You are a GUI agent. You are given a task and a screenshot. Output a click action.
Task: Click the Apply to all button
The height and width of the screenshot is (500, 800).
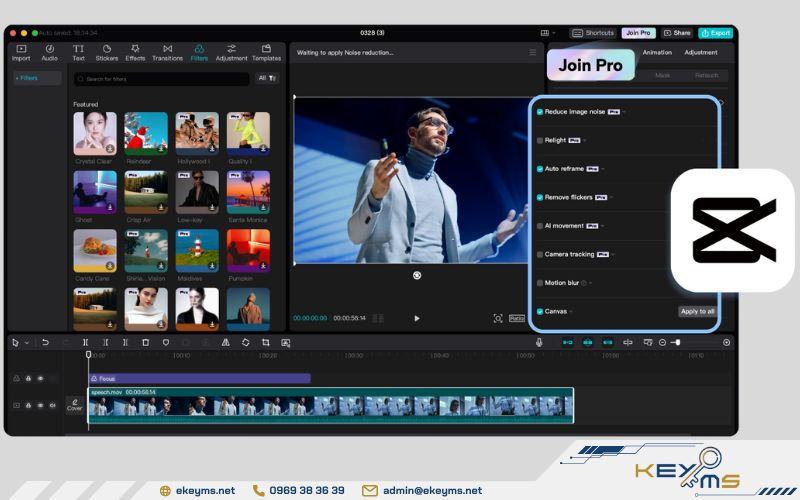696,312
